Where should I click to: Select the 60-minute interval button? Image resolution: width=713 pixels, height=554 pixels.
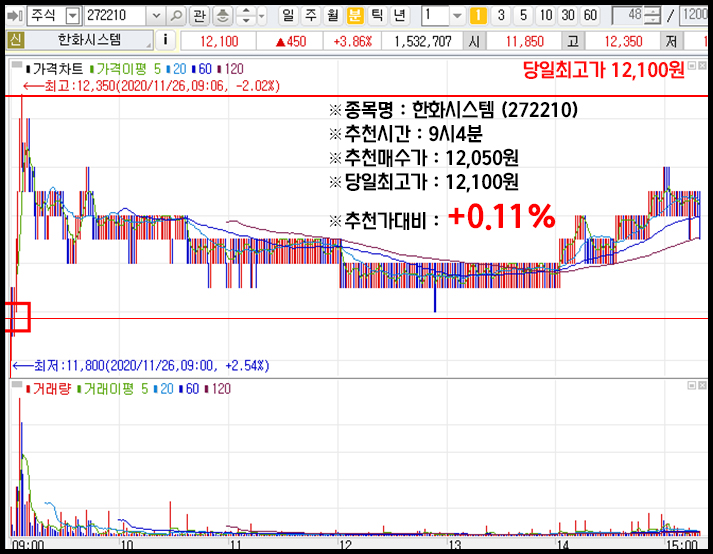click(590, 16)
